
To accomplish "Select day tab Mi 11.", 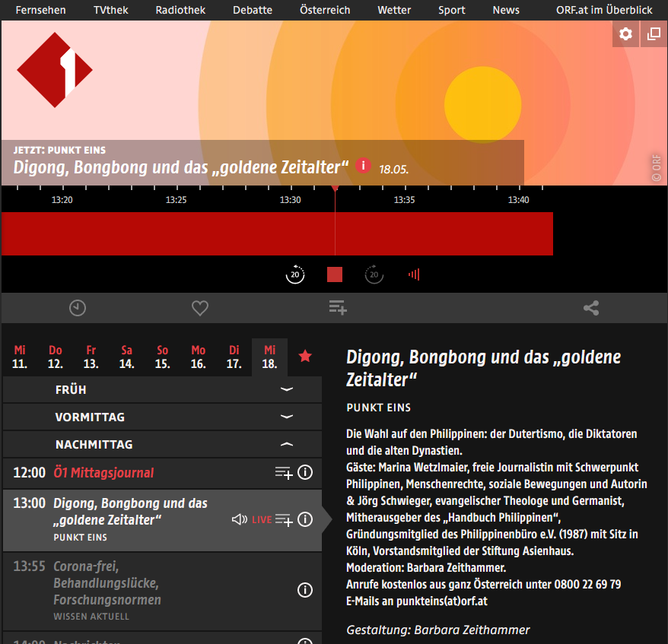I will pyautogui.click(x=20, y=357).
